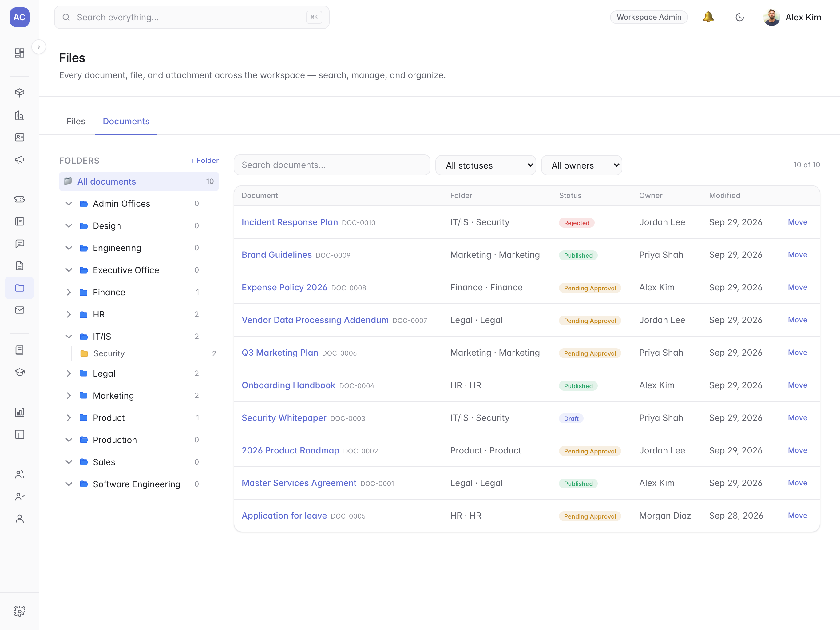
Task: Open Application for leave document
Action: click(x=284, y=516)
